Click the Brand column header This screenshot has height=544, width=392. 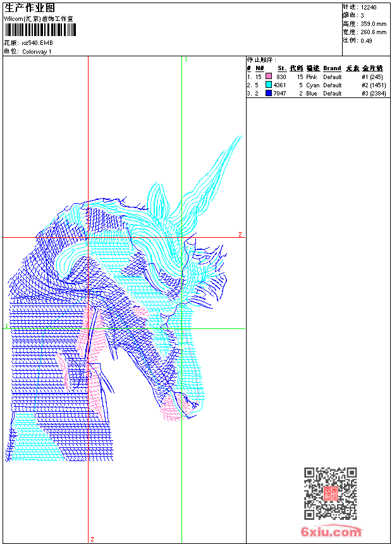point(332,68)
